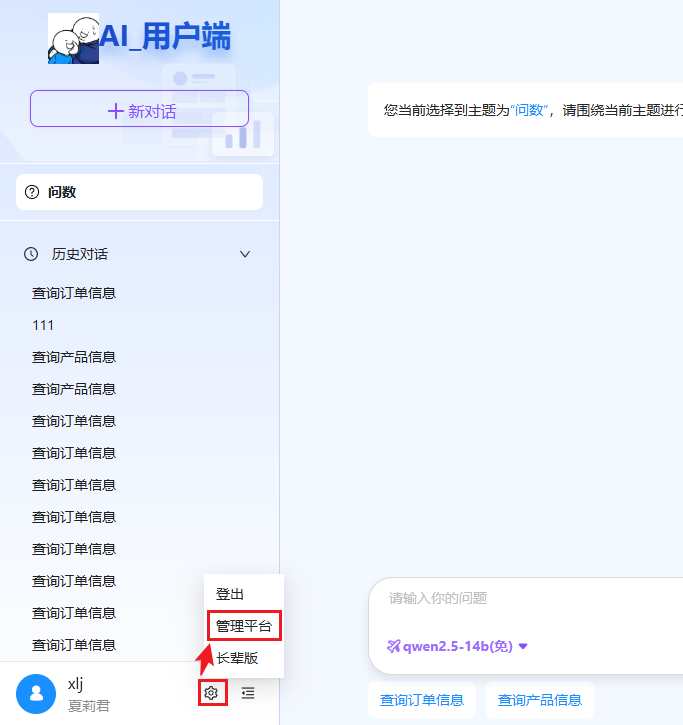Click the 查询产品信息 quick suggestion button
Viewport: 683px width, 725px height.
tap(539, 700)
